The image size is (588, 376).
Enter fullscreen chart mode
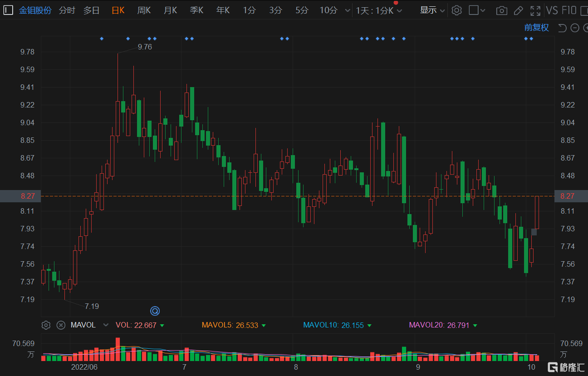(x=535, y=10)
